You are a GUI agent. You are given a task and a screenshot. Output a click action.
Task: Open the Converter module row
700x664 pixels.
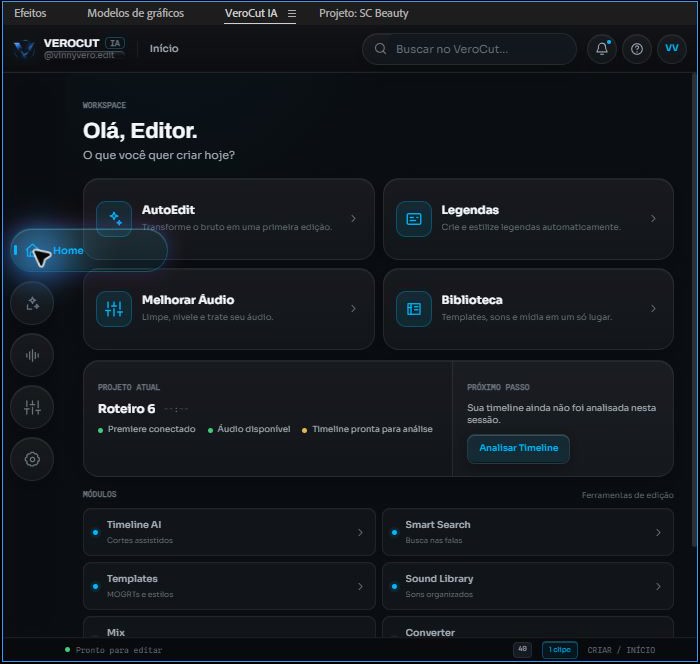[x=528, y=627]
